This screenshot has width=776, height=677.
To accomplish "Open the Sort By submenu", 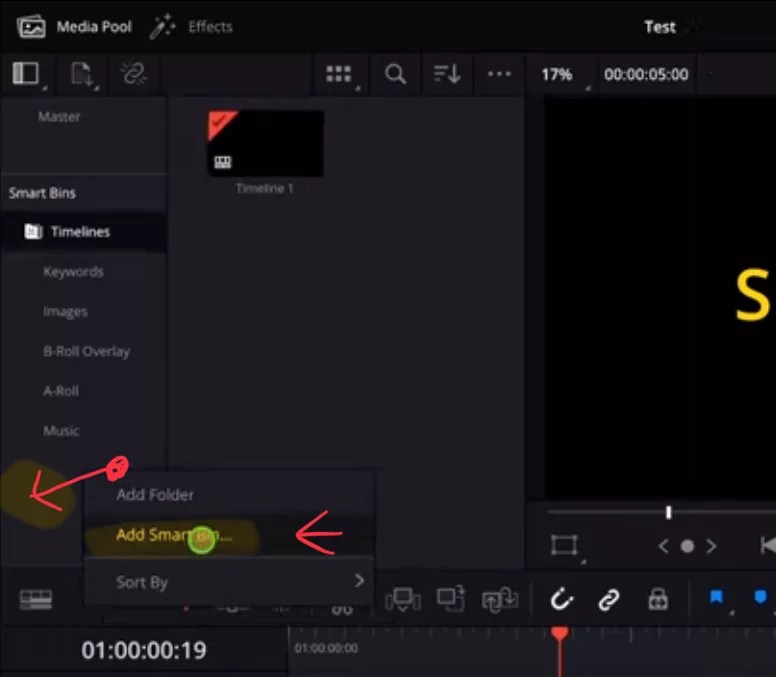I will pos(229,582).
